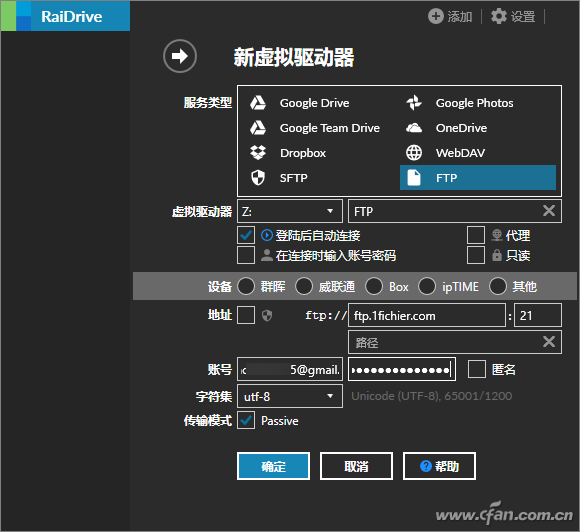The image size is (580, 532).
Task: Select the OneDrive cloud icon
Action: tap(414, 128)
